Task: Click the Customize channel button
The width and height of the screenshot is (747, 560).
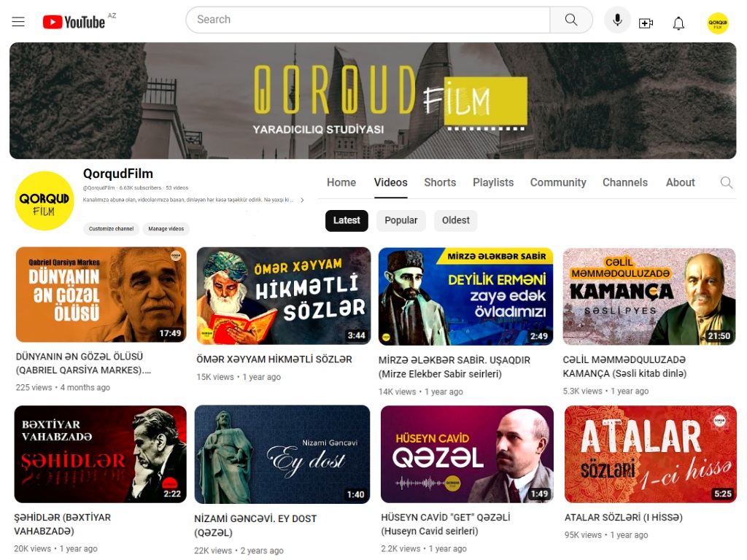Action: 111,229
